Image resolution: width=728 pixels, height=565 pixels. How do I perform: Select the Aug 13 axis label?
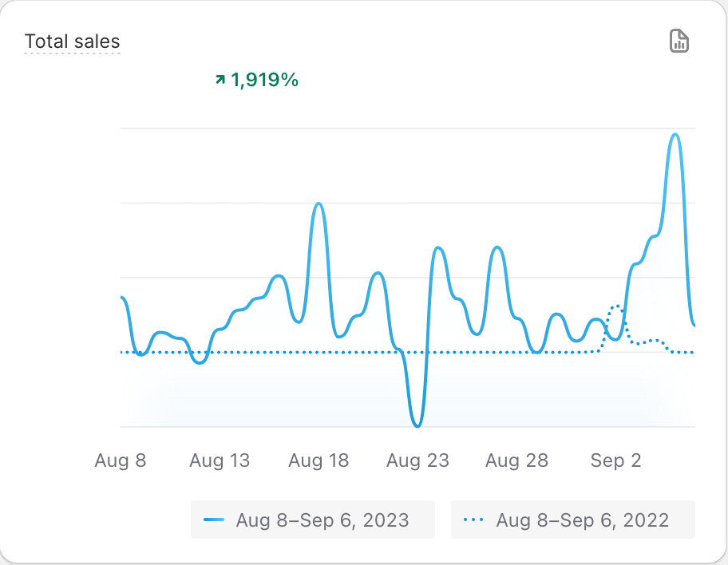(220, 460)
